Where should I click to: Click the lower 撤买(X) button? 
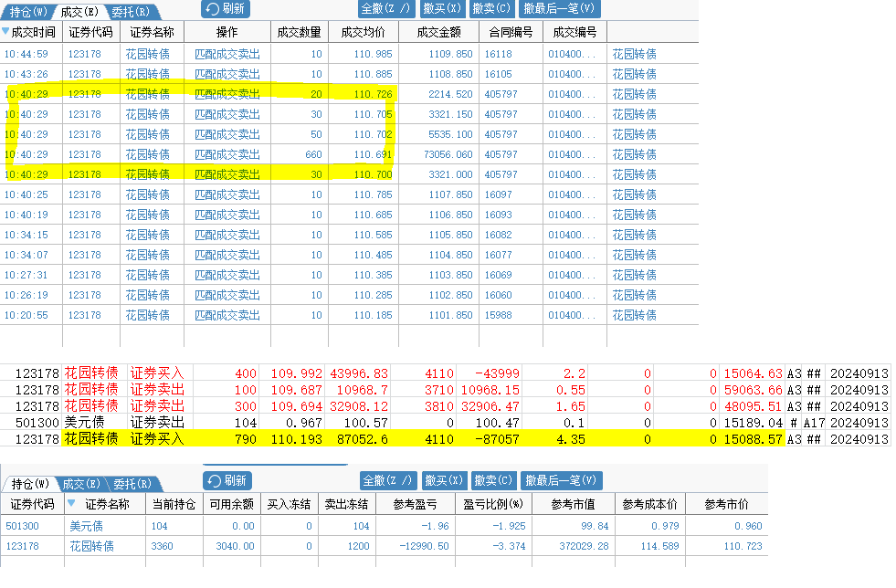tap(444, 480)
